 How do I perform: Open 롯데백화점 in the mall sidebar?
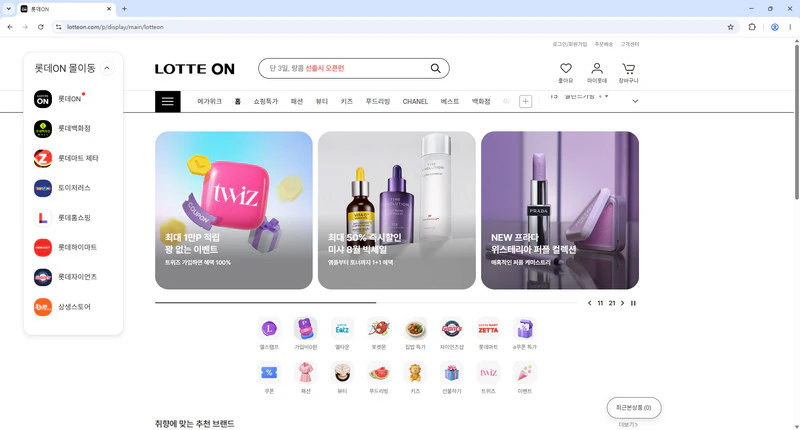[43, 129]
